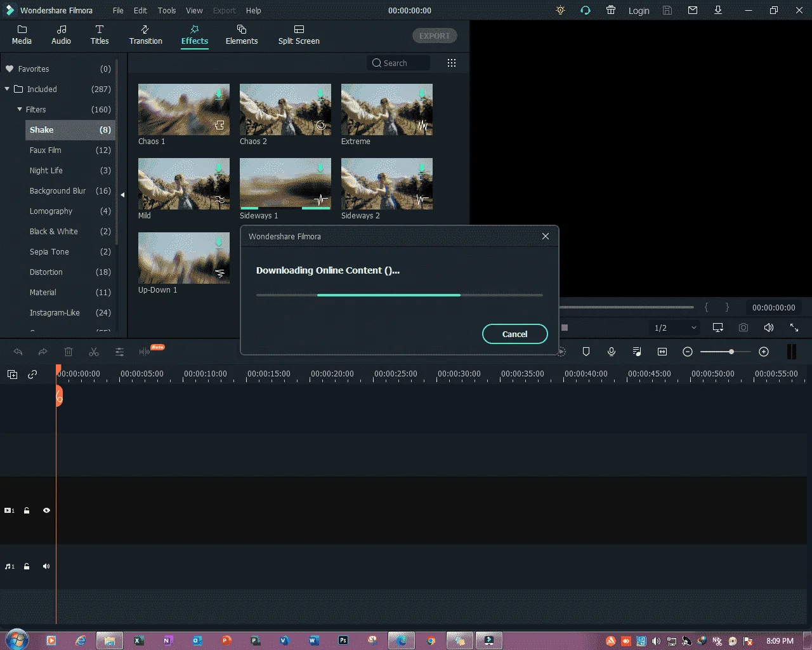Viewport: 812px width, 650px height.
Task: Click the download icon in title bar
Action: (x=718, y=10)
